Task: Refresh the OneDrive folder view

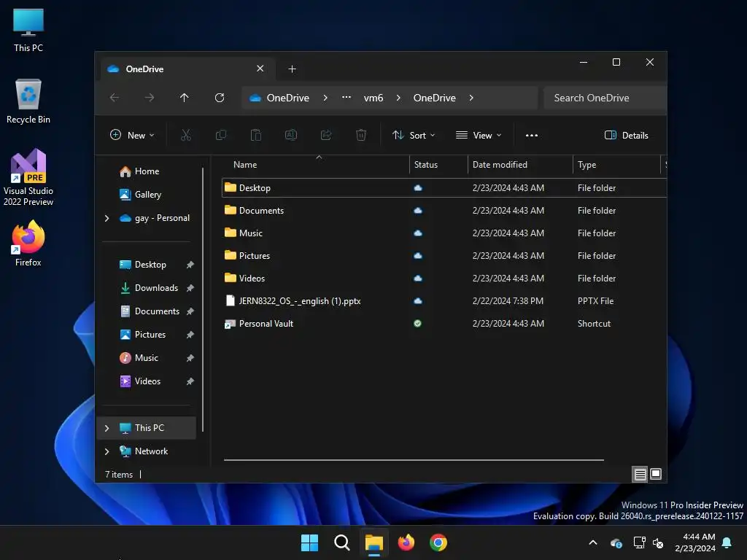Action: coord(220,98)
